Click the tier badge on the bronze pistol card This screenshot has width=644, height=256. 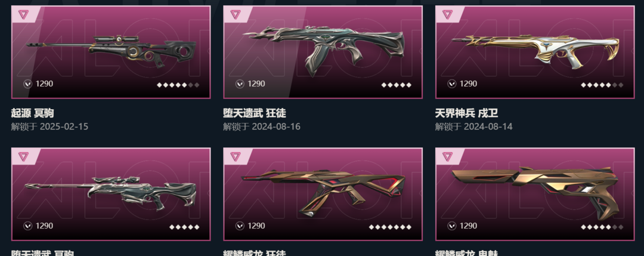click(447, 156)
